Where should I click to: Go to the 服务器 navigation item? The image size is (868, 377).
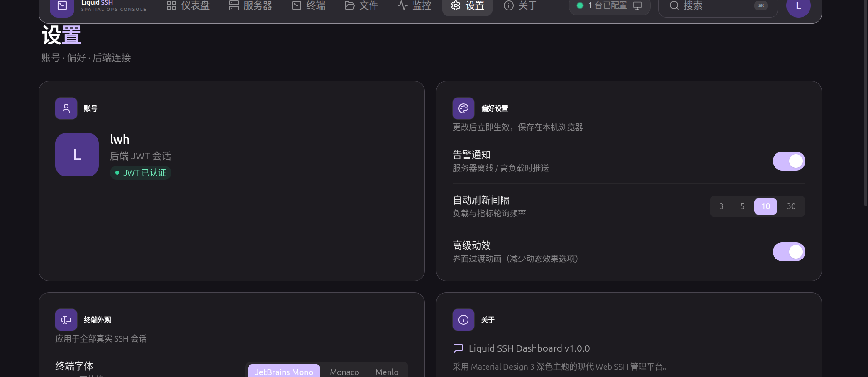pyautogui.click(x=251, y=6)
